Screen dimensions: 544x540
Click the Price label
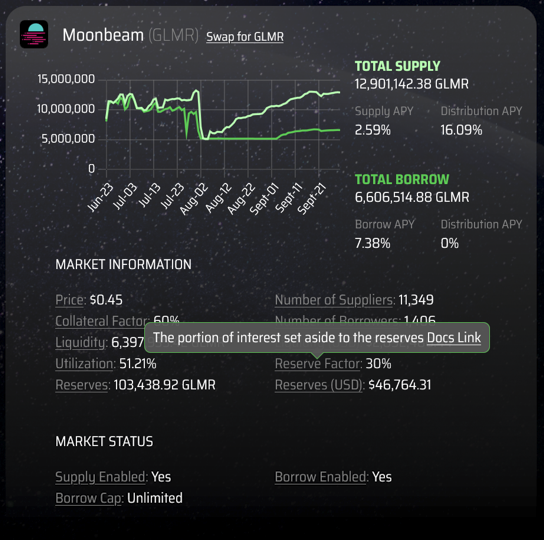click(70, 300)
